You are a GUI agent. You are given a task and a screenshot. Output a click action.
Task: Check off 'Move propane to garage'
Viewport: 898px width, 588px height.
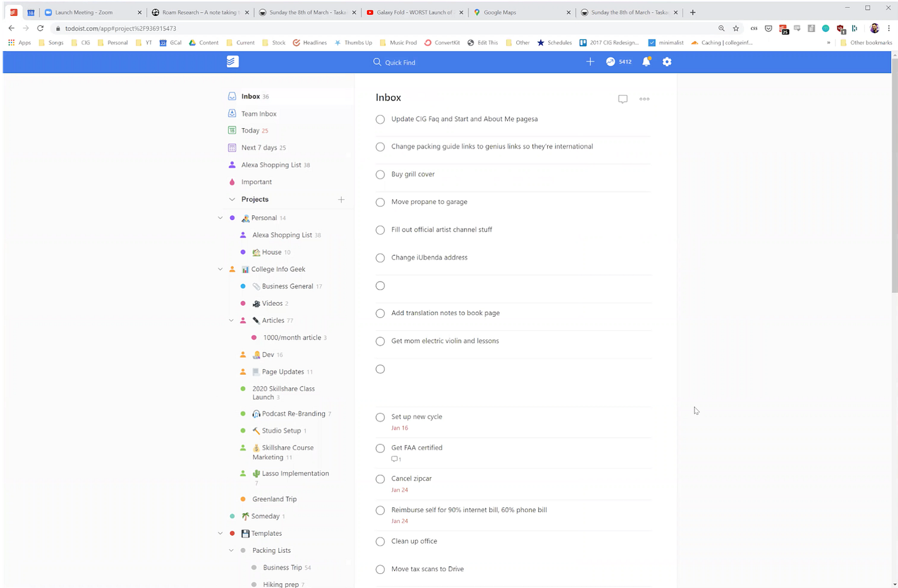click(x=381, y=202)
